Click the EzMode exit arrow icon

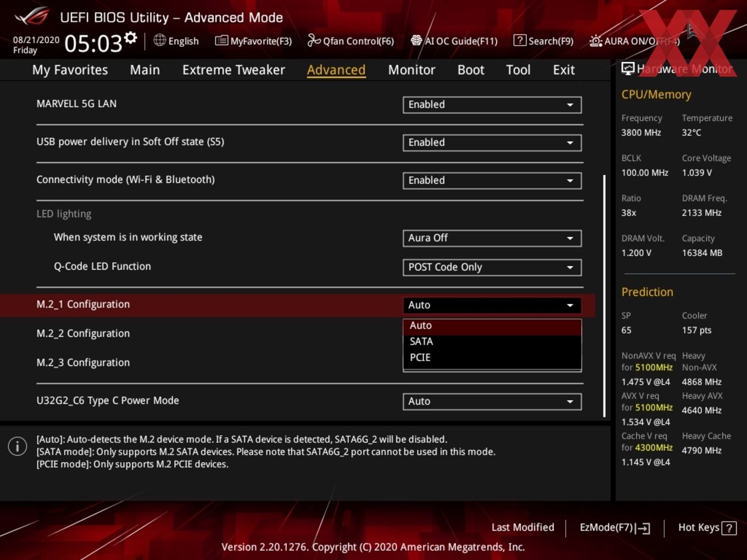(x=643, y=528)
